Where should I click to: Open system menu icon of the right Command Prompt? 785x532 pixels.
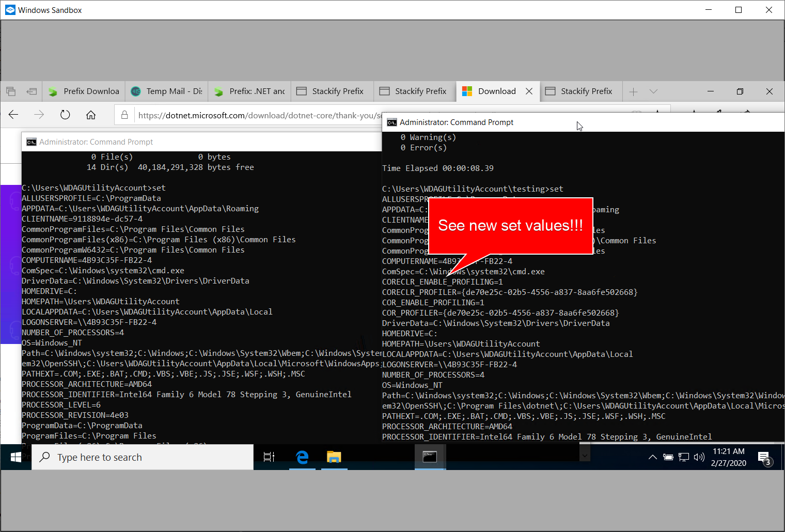click(392, 122)
